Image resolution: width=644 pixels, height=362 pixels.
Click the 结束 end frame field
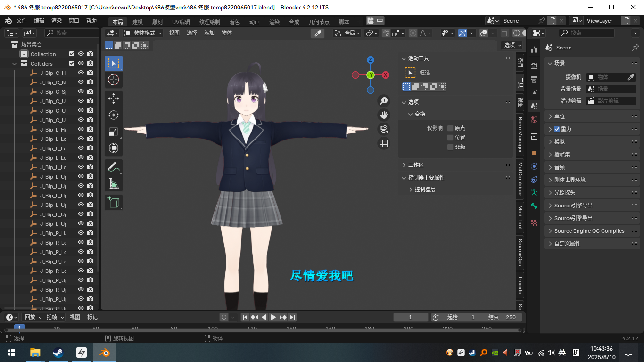point(502,317)
